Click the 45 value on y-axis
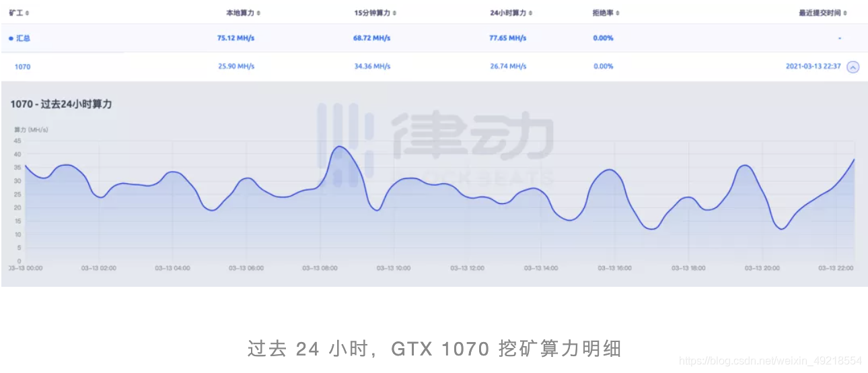The width and height of the screenshot is (868, 373). pyautogui.click(x=17, y=141)
